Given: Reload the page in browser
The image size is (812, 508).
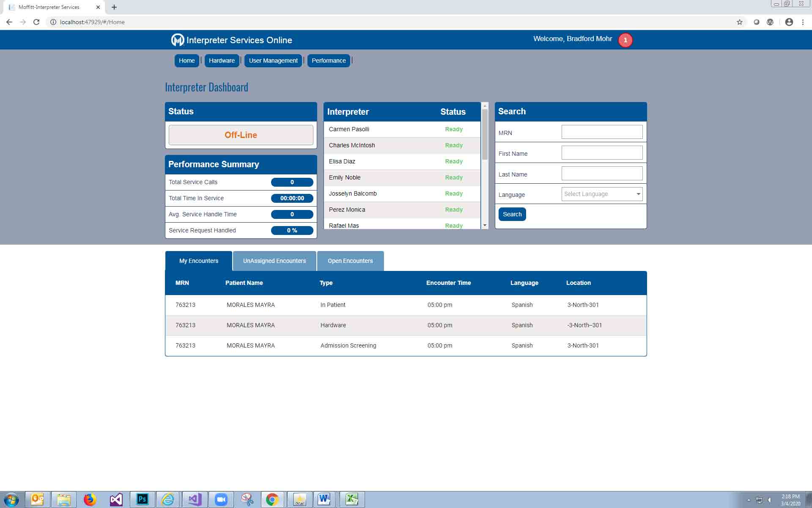Looking at the screenshot, I should tap(36, 22).
